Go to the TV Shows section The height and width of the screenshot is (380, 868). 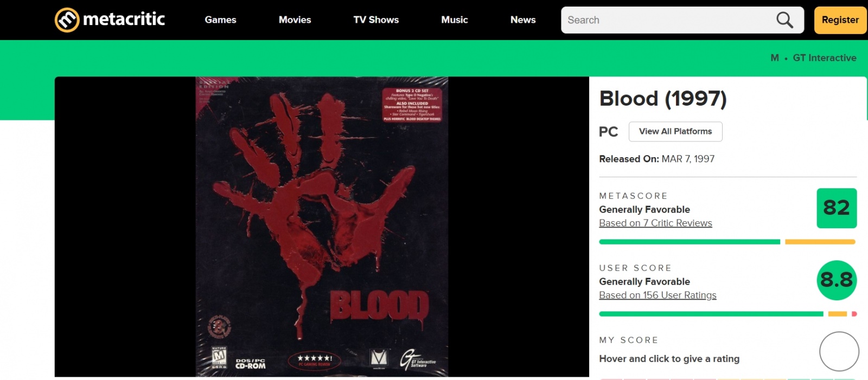376,20
